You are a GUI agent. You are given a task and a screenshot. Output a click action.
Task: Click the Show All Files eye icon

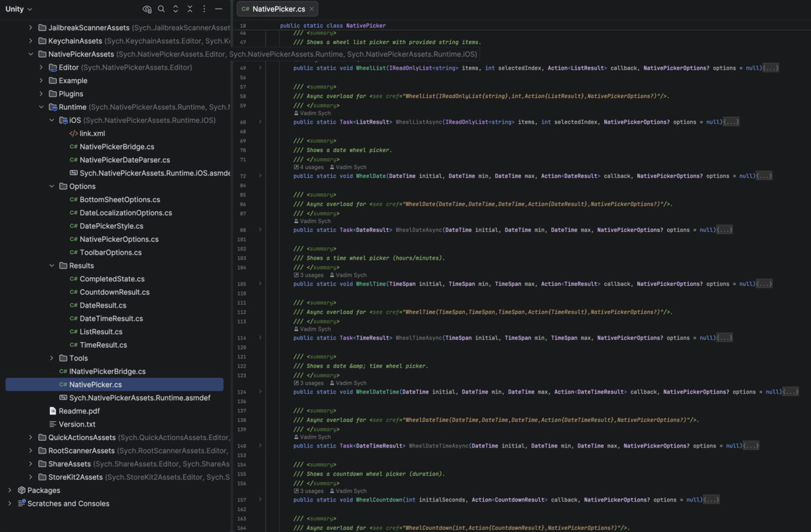147,9
